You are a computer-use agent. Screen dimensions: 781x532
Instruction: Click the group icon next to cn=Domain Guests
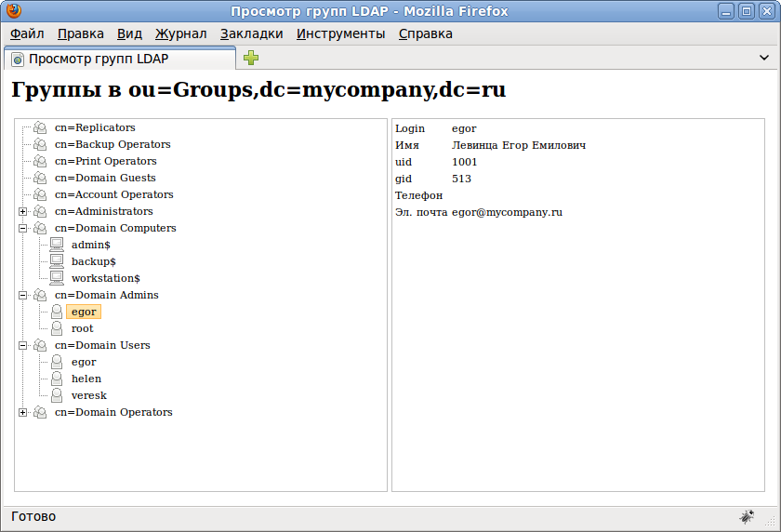click(x=40, y=178)
